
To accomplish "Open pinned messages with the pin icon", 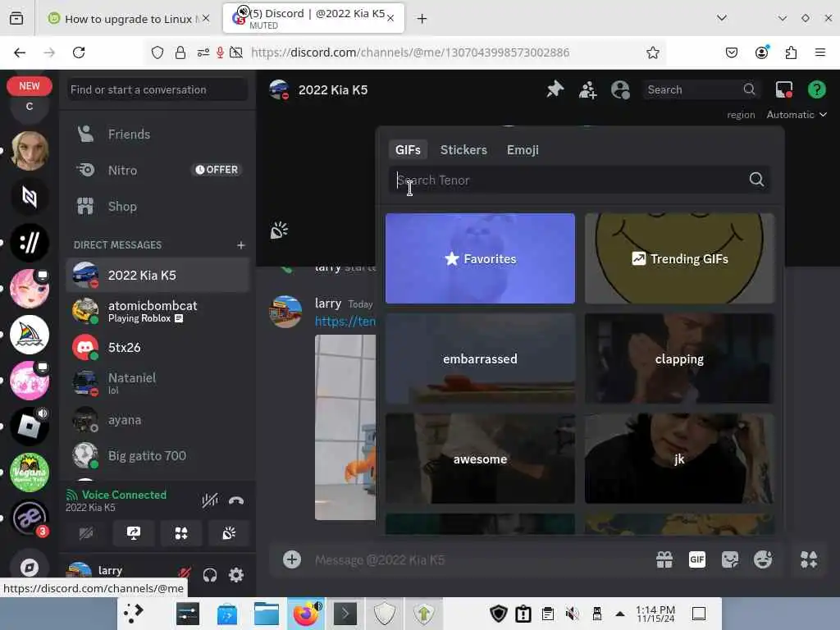I will click(555, 89).
